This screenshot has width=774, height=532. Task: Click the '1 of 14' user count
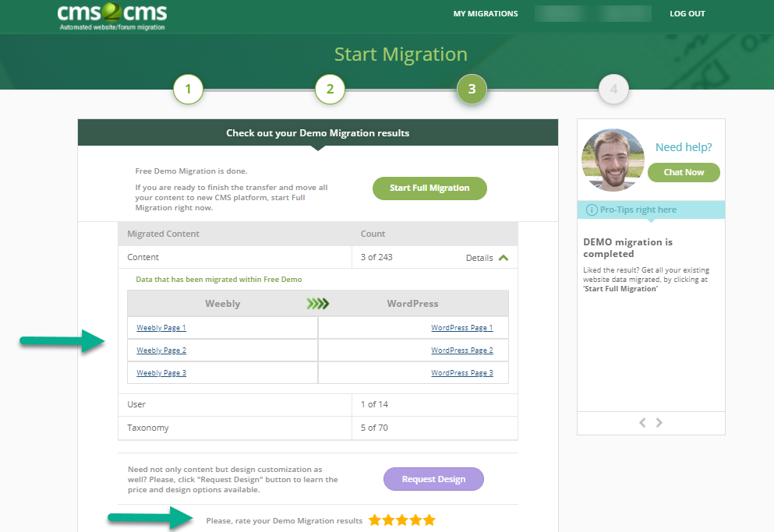pyautogui.click(x=374, y=404)
